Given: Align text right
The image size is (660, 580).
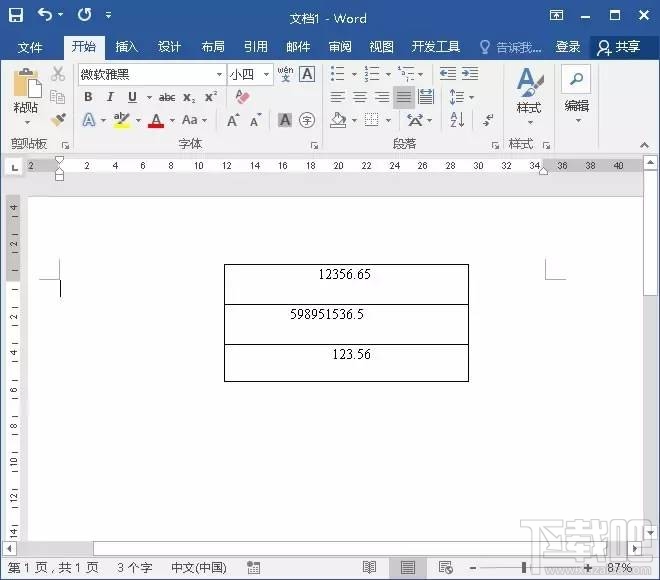Looking at the screenshot, I should (382, 97).
